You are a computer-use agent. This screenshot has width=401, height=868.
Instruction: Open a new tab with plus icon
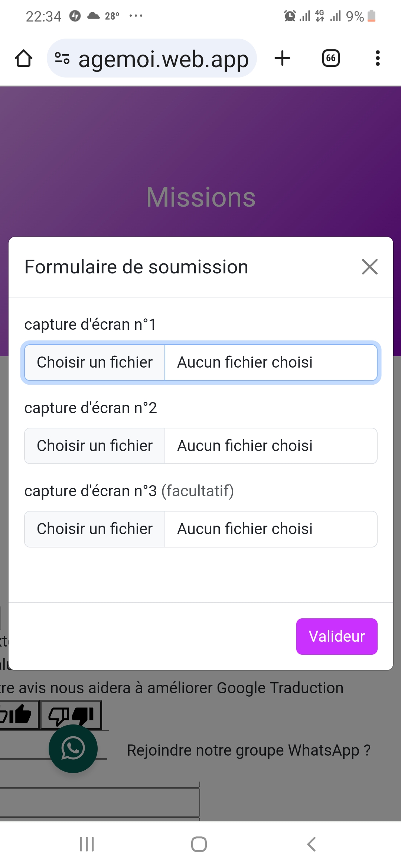pyautogui.click(x=282, y=59)
